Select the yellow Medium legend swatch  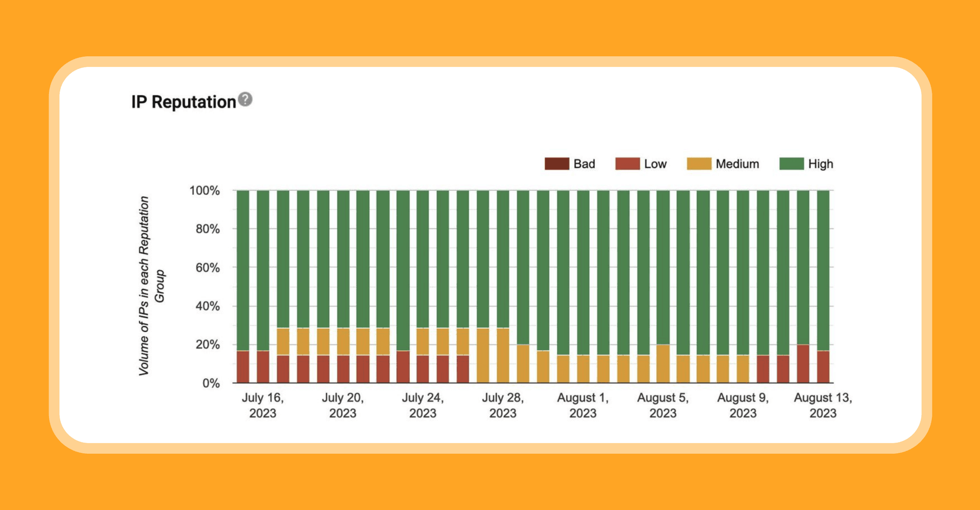point(699,164)
